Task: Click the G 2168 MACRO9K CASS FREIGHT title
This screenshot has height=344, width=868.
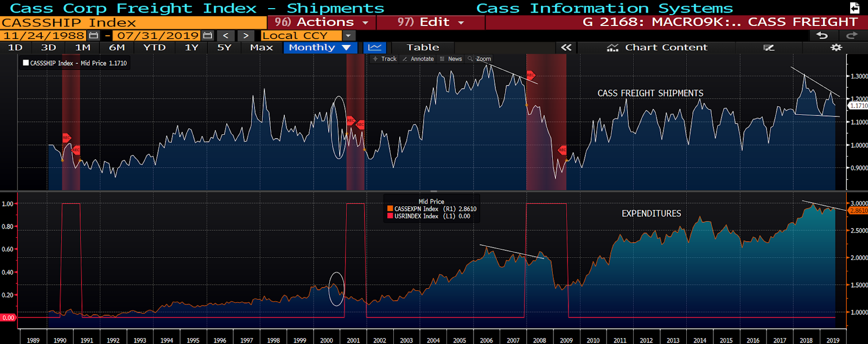Action: [x=720, y=22]
